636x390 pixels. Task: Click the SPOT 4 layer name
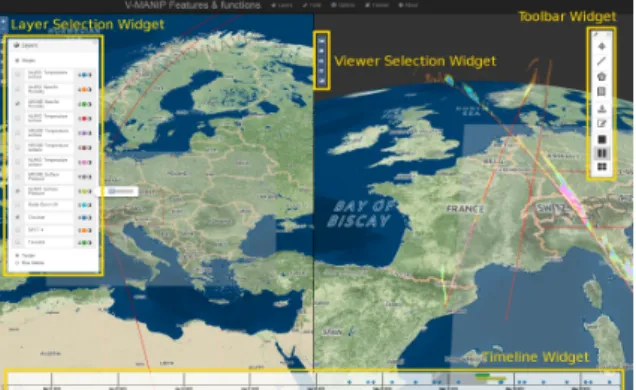click(36, 230)
